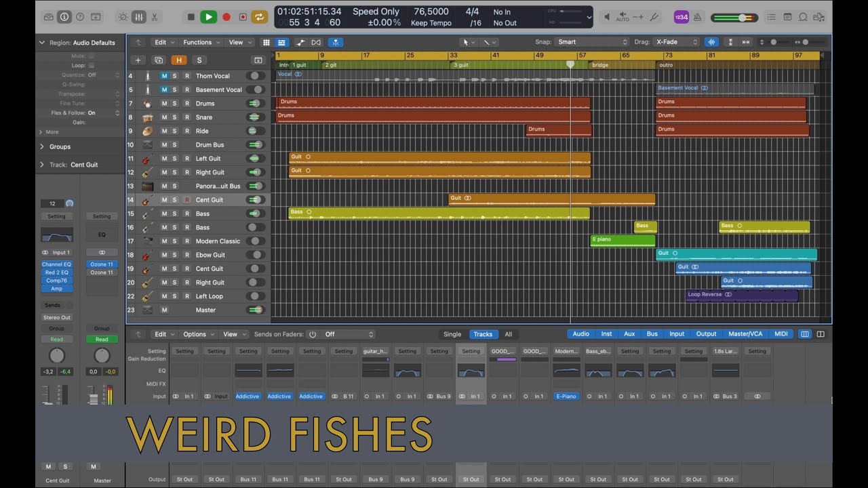Toggle the global Solo (S) button

pyautogui.click(x=199, y=60)
